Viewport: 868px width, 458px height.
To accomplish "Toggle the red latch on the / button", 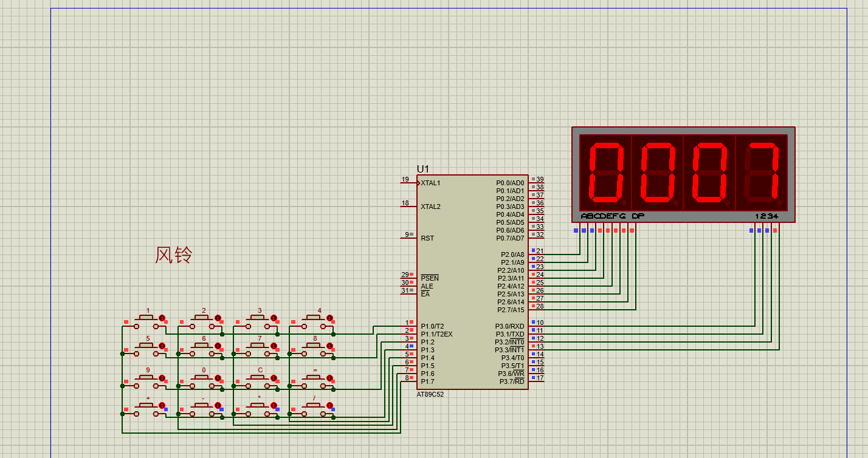I will pyautogui.click(x=330, y=405).
